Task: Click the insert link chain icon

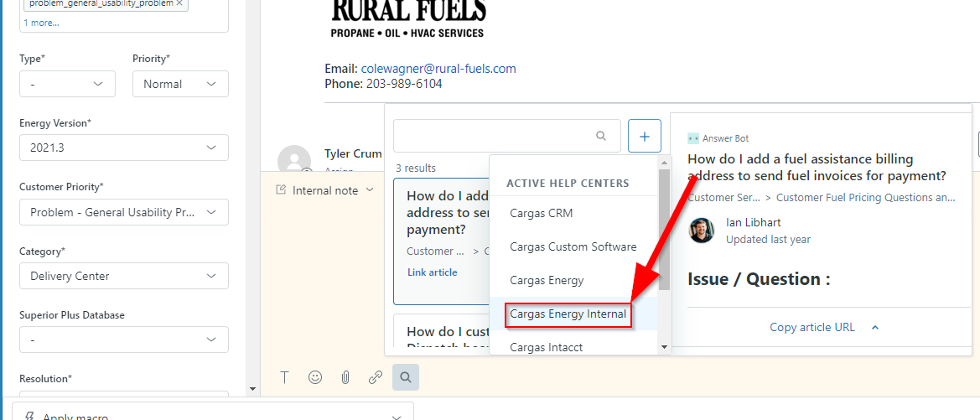Action: click(x=375, y=377)
